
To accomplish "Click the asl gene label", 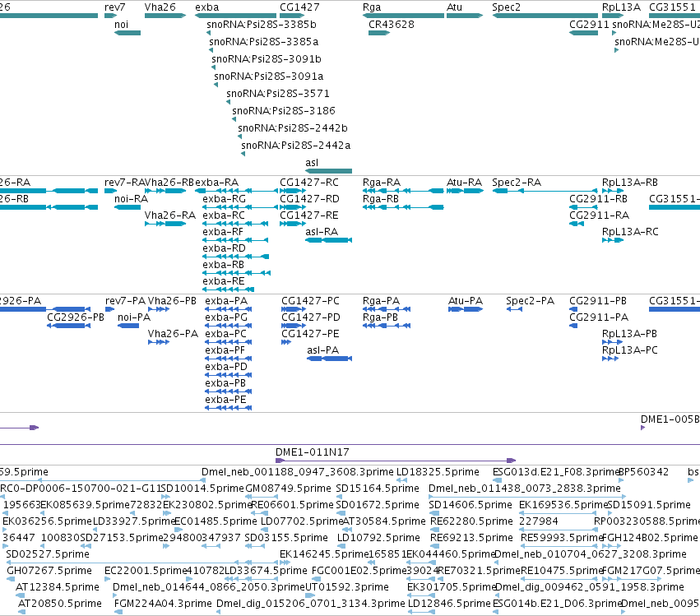I will 312,163.
